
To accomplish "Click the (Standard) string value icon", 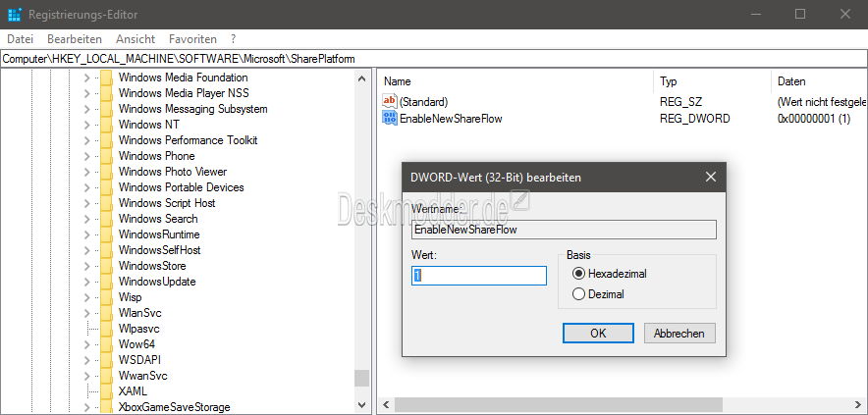I will 390,101.
